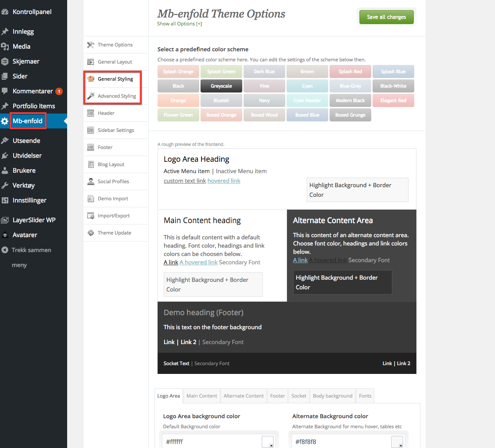
Task: Click the Utseende paintbrush icon
Action: point(5,141)
